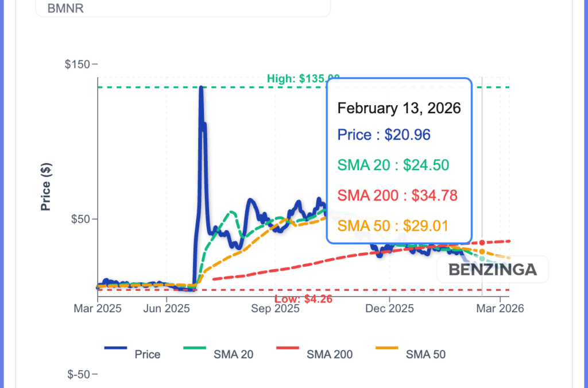Click the Low: $4.26 annotation label
Screen dimensions: 588x388
pos(303,299)
